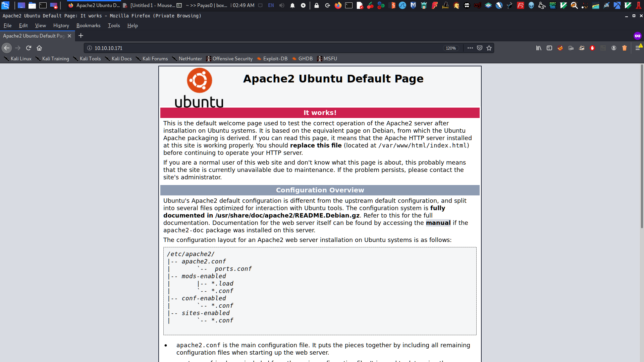This screenshot has height=362, width=644.
Task: Open the Tools menu
Action: pyautogui.click(x=114, y=25)
